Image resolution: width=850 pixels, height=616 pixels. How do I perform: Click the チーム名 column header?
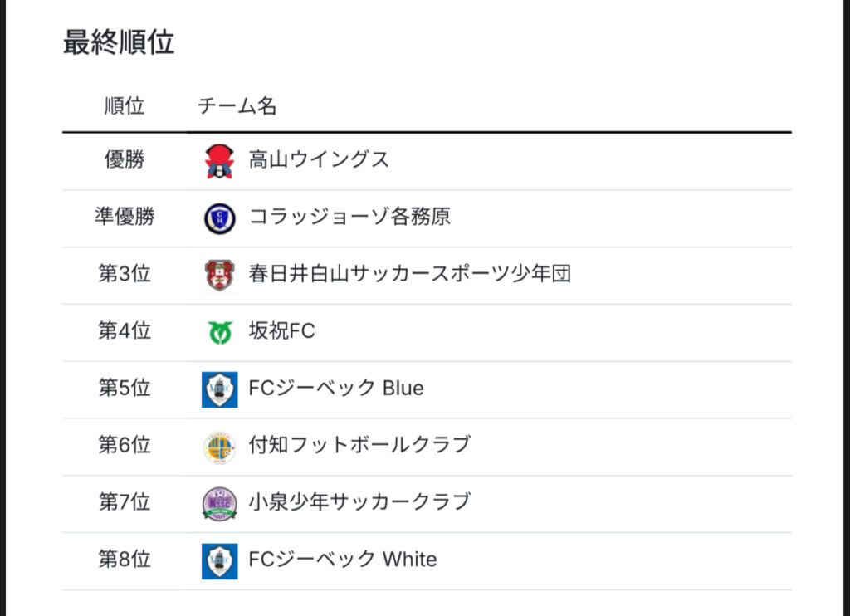(x=237, y=106)
